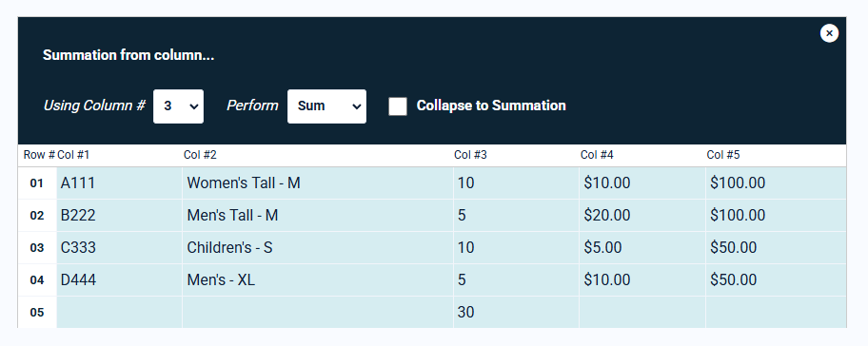The image size is (868, 346).
Task: Open the Using Column # dropdown
Action: 178,106
